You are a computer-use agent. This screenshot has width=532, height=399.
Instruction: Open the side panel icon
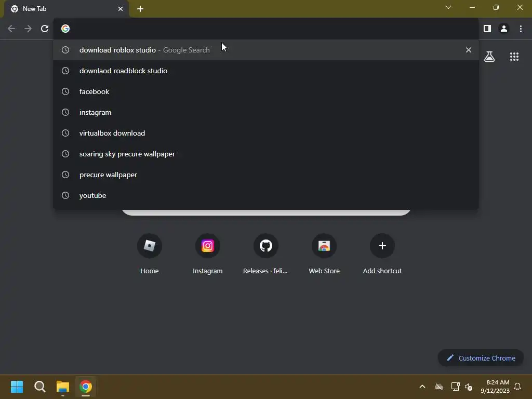(x=487, y=29)
